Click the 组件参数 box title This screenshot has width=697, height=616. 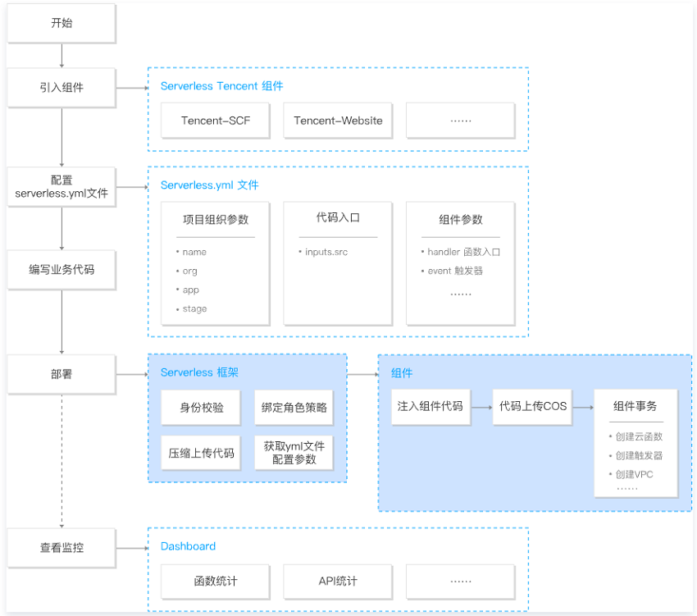pos(461,219)
